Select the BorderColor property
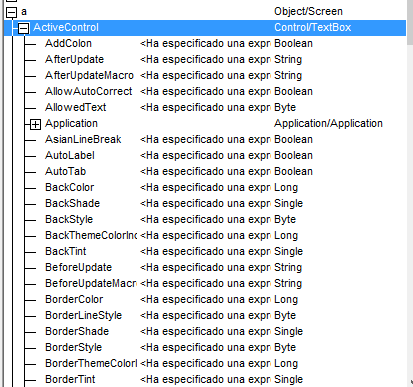The height and width of the screenshot is (387, 413). pyautogui.click(x=74, y=299)
